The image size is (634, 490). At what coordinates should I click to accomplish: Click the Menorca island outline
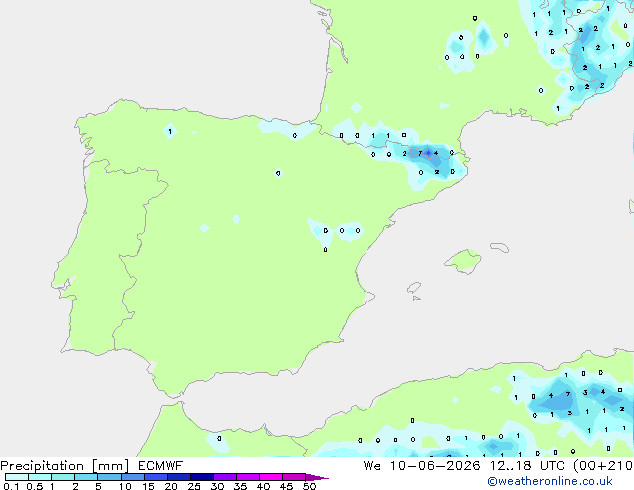(x=500, y=247)
